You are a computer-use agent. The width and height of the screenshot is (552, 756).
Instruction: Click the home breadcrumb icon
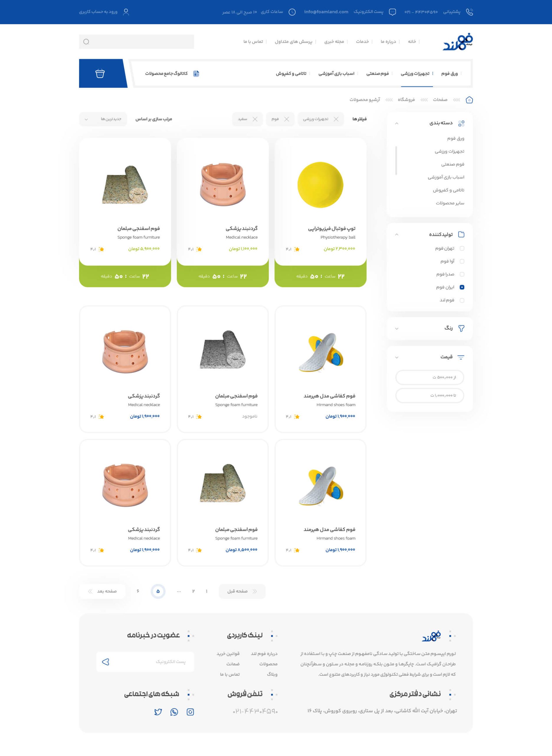(469, 100)
